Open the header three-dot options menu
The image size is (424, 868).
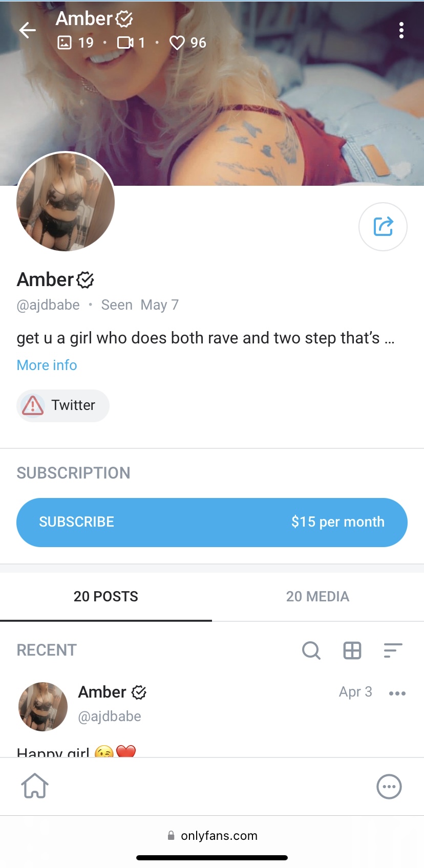tap(401, 31)
